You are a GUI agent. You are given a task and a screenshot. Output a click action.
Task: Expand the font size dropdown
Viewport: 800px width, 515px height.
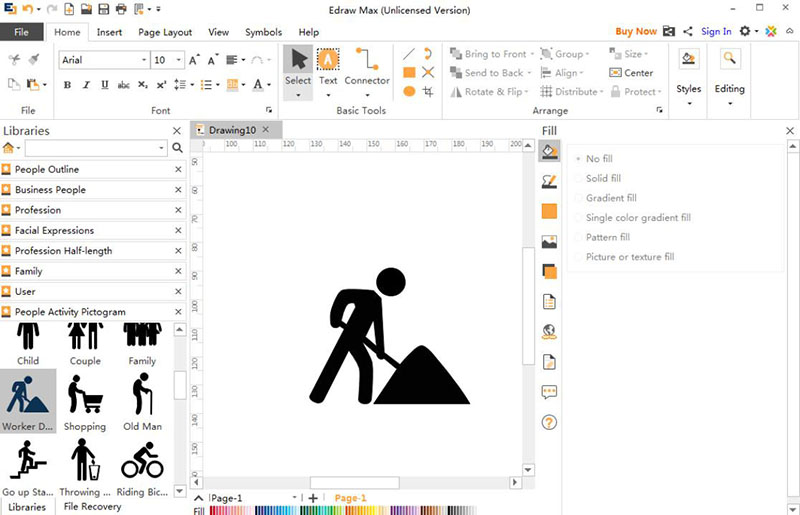(177, 61)
